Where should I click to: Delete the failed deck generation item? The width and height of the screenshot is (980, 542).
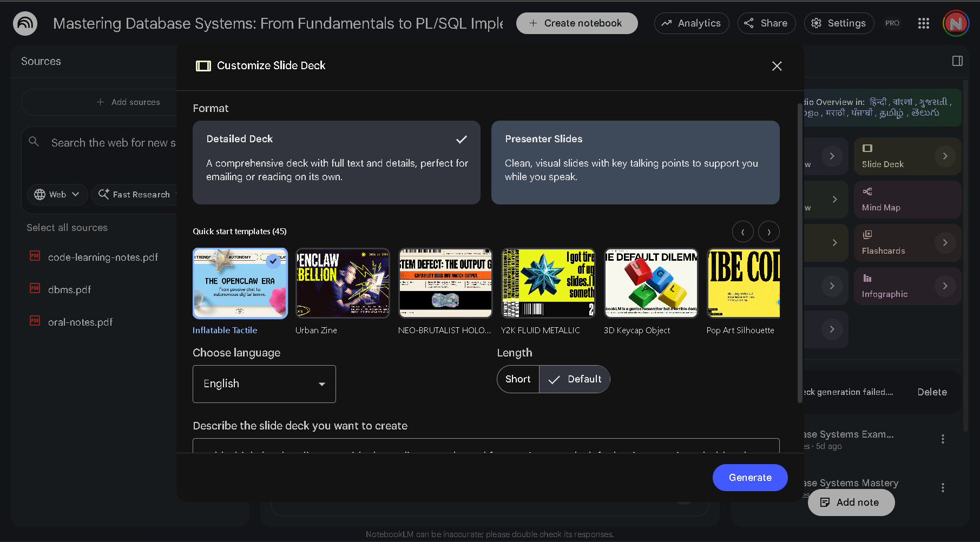tap(932, 392)
